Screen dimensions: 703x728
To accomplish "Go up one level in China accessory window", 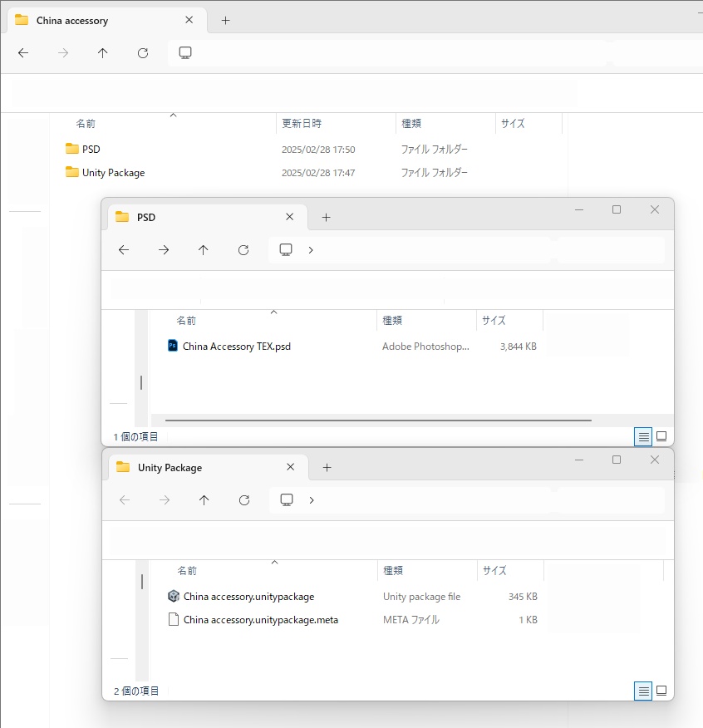I will click(x=102, y=53).
